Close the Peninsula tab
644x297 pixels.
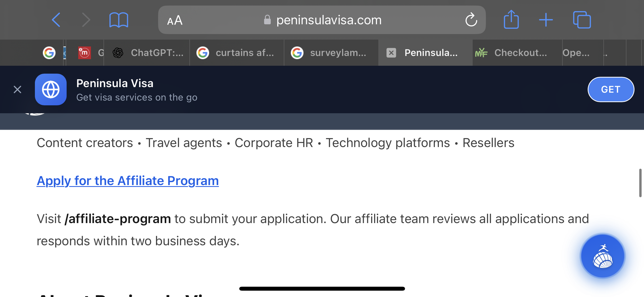[x=391, y=53]
